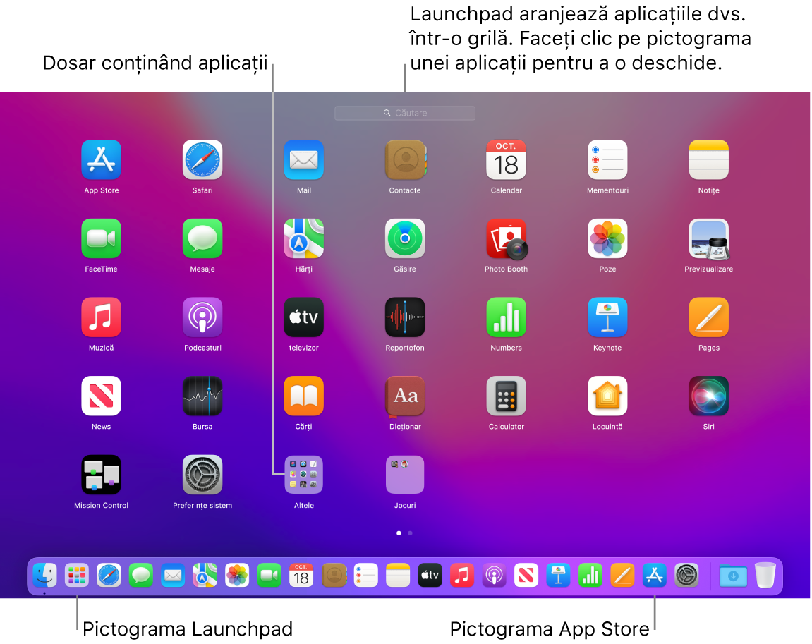This screenshot has height=644, width=812.
Task: Open the Locuință home app
Action: pos(607,396)
